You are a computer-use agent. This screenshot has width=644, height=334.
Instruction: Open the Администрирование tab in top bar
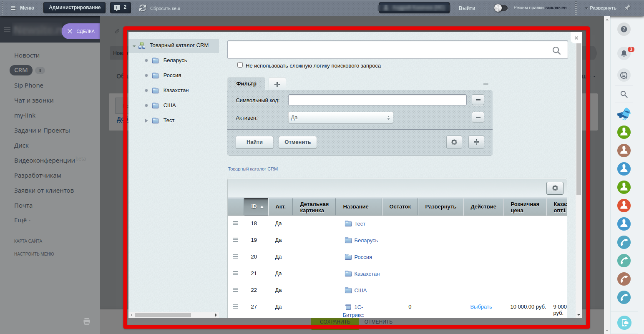75,8
